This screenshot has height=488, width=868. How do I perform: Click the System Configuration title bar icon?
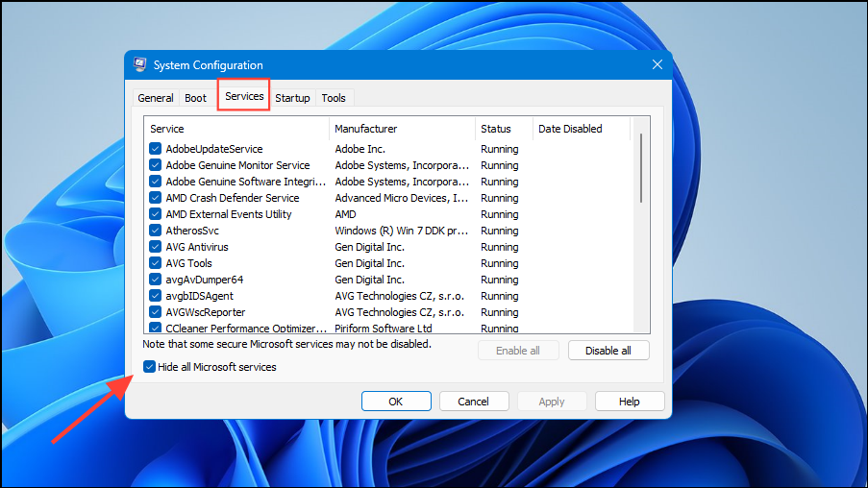click(140, 64)
